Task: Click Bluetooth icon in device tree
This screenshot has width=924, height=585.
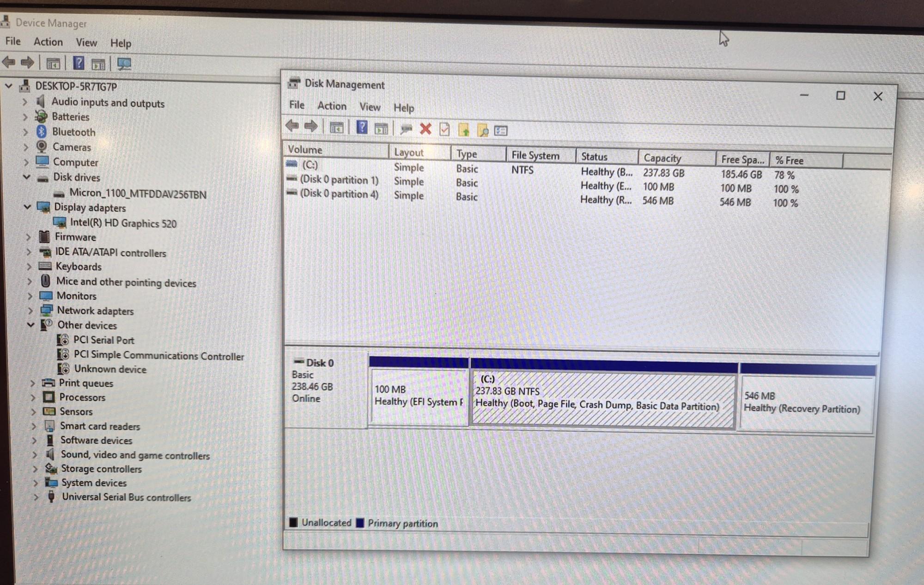Action: (42, 131)
